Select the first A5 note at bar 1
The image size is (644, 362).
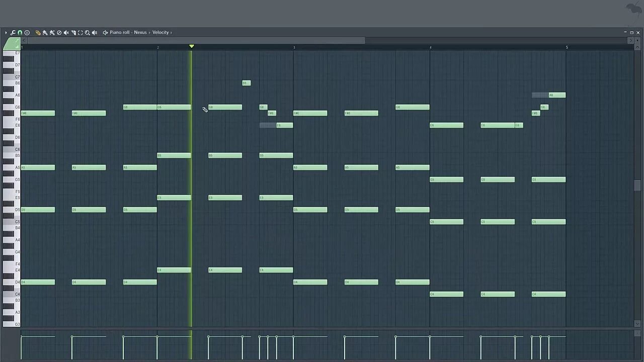[x=38, y=167]
